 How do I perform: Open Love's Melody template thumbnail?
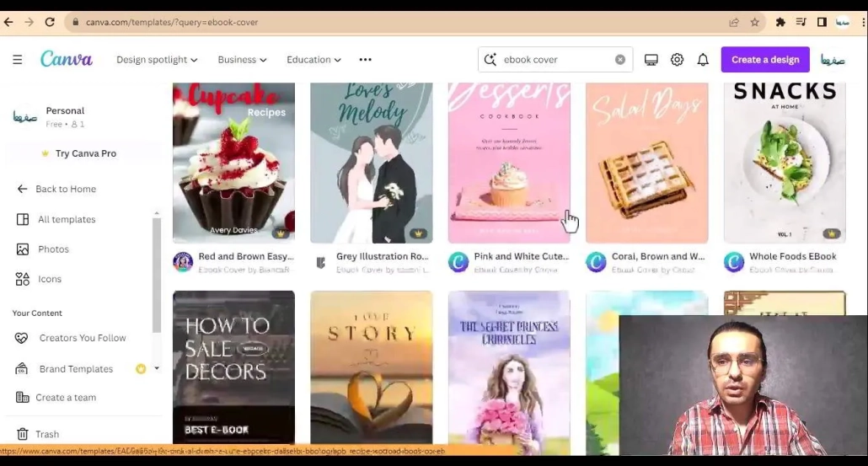coord(372,163)
